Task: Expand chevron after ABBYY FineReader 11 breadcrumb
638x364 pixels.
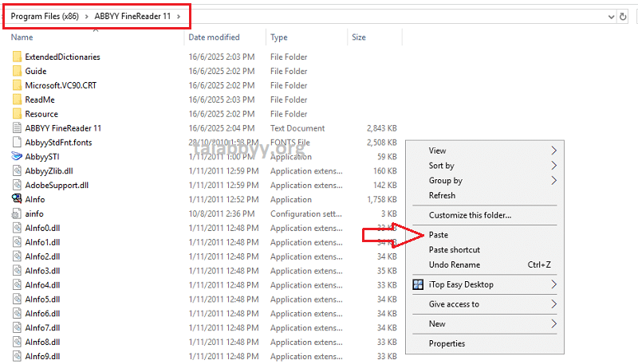Action: 179,17
